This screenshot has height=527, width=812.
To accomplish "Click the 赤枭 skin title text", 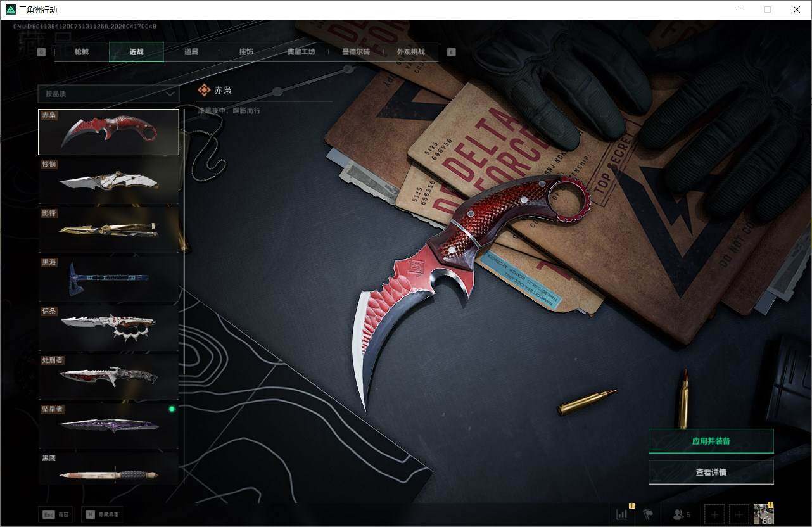I will [x=223, y=90].
